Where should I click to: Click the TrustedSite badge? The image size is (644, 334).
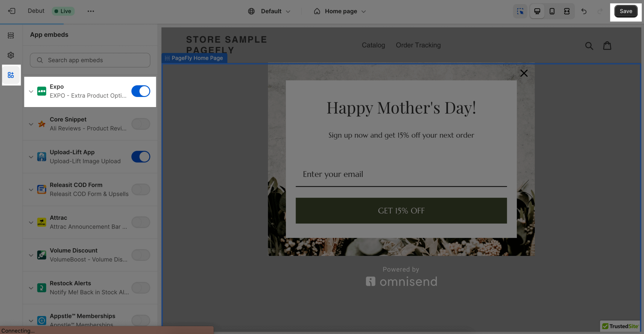(x=620, y=326)
